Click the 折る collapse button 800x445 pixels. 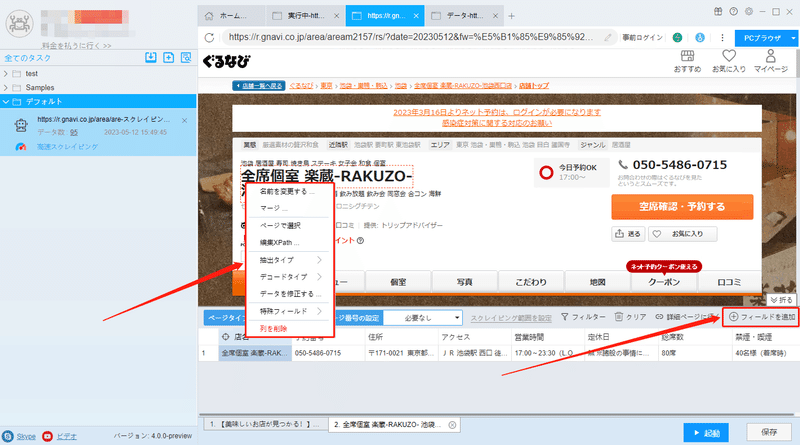tap(782, 300)
